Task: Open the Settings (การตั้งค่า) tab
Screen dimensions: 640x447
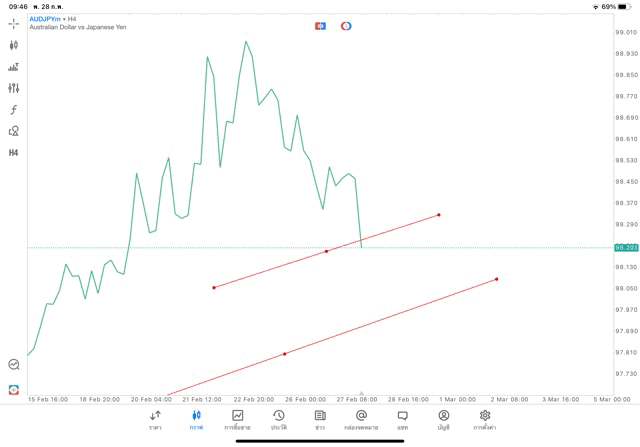Action: [485, 420]
